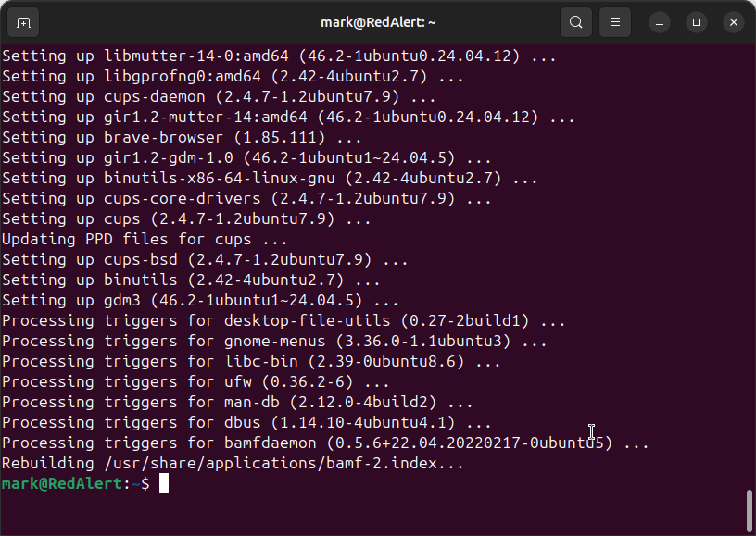Click the gdm3 setup line
Viewport: 756px width, 536px height.
(x=200, y=300)
